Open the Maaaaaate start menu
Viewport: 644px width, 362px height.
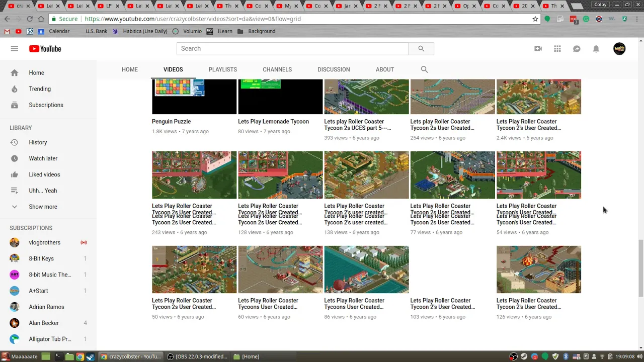20,356
